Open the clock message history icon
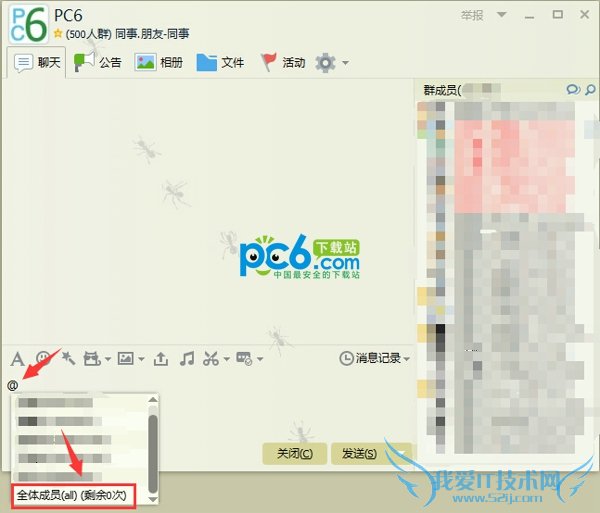Viewport: 600px width, 513px height. 346,358
